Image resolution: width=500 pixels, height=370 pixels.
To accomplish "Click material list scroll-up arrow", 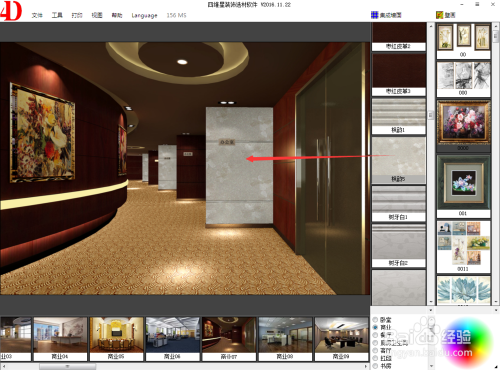I will coord(431,26).
